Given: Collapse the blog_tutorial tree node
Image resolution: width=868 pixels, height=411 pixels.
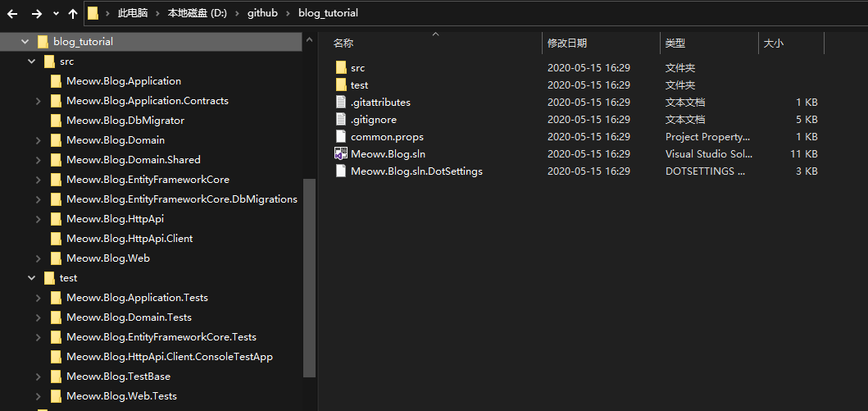Looking at the screenshot, I should 25,42.
